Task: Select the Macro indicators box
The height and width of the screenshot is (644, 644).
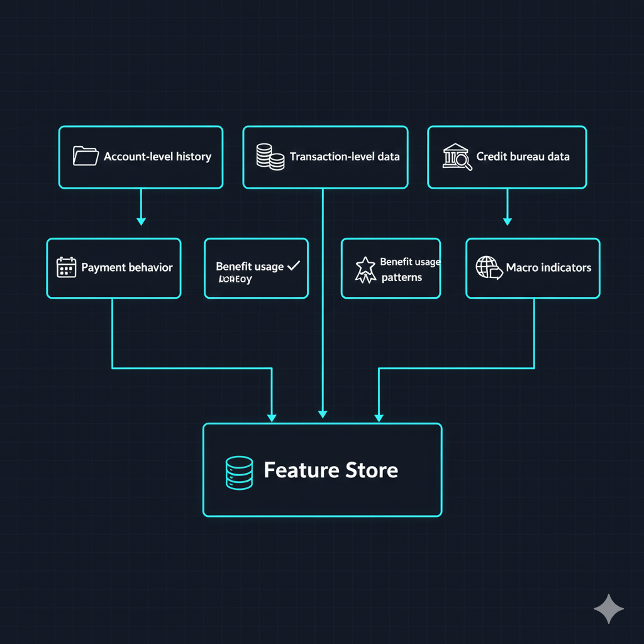Action: pyautogui.click(x=532, y=267)
